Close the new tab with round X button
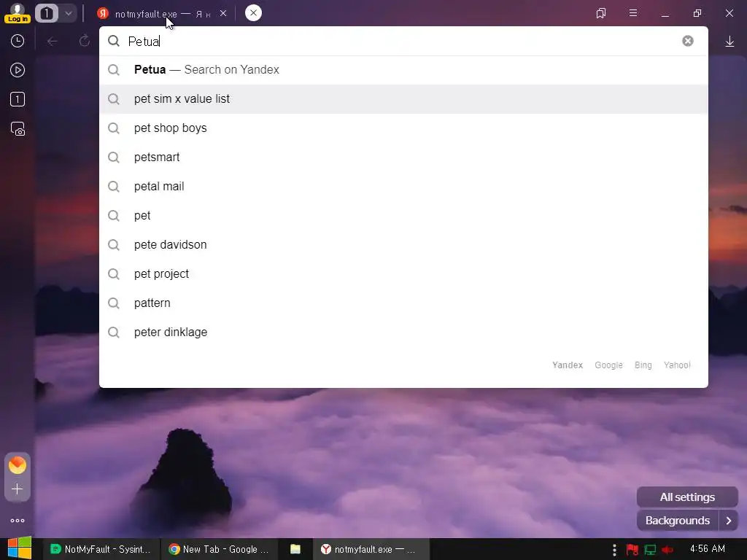 (x=253, y=13)
